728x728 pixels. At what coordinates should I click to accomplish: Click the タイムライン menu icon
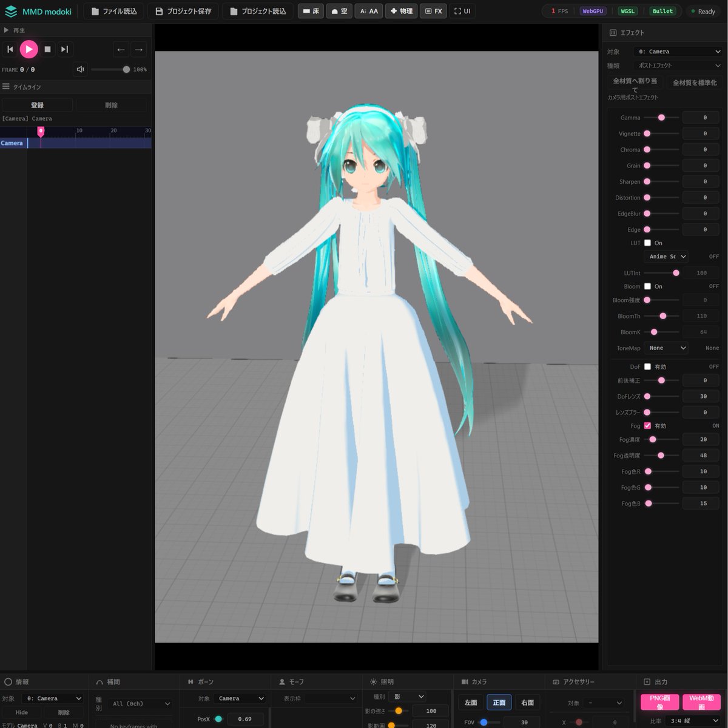click(6, 87)
